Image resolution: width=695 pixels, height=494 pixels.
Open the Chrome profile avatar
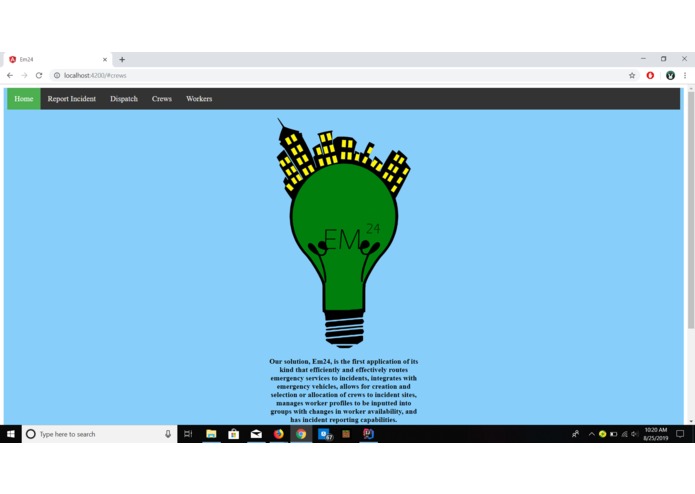click(670, 75)
